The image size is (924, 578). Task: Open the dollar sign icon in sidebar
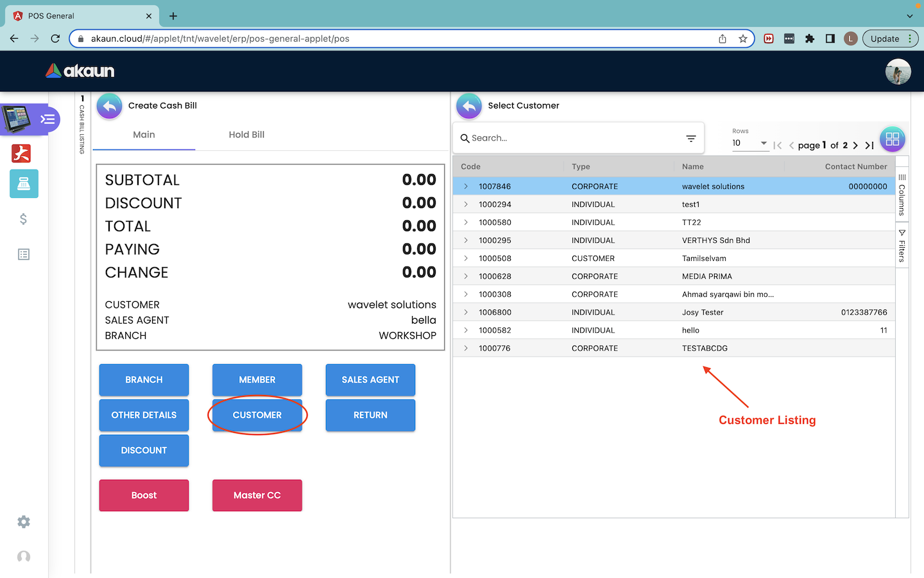[x=24, y=220]
